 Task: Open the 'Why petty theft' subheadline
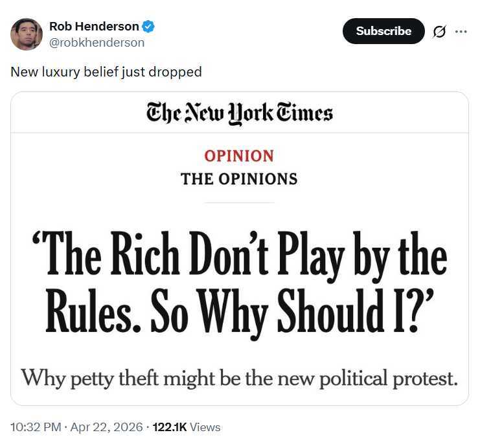(x=239, y=377)
